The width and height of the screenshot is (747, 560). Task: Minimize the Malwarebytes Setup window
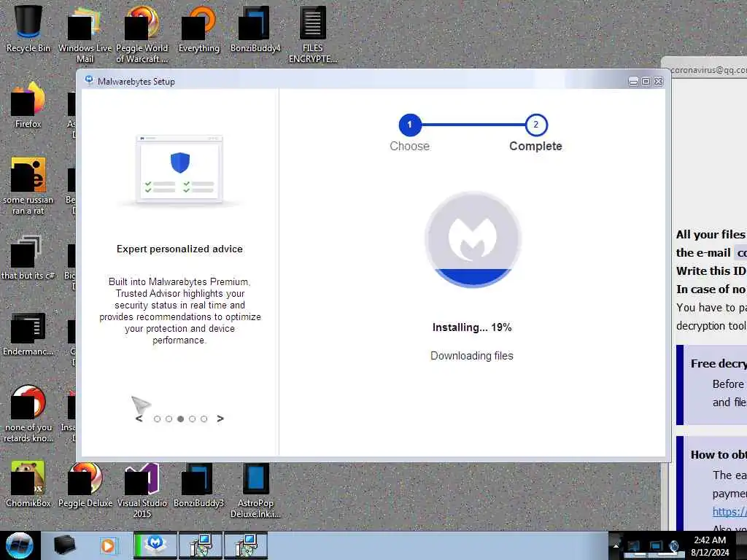coord(633,82)
